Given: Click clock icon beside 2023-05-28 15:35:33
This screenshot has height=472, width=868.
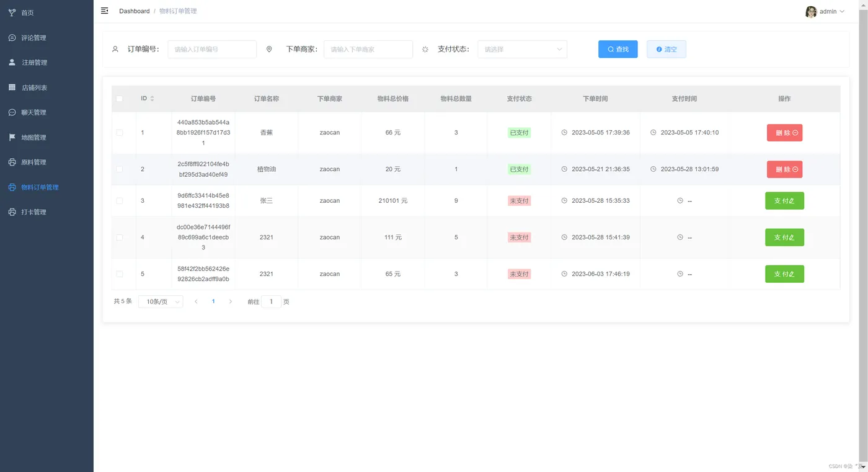Looking at the screenshot, I should click(564, 201).
